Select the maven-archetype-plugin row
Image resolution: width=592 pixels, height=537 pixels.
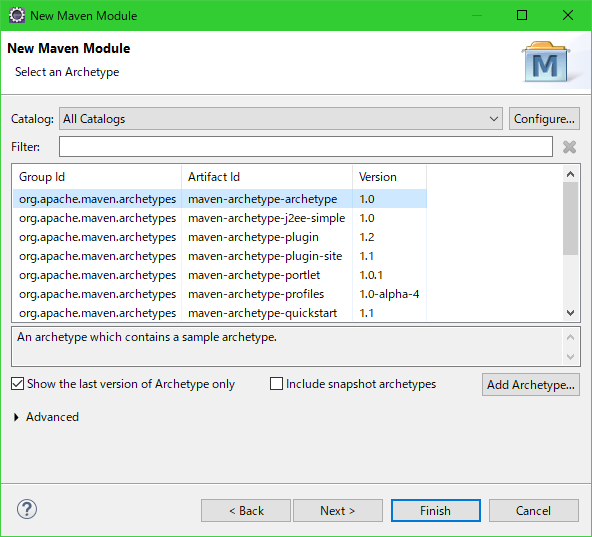point(220,237)
